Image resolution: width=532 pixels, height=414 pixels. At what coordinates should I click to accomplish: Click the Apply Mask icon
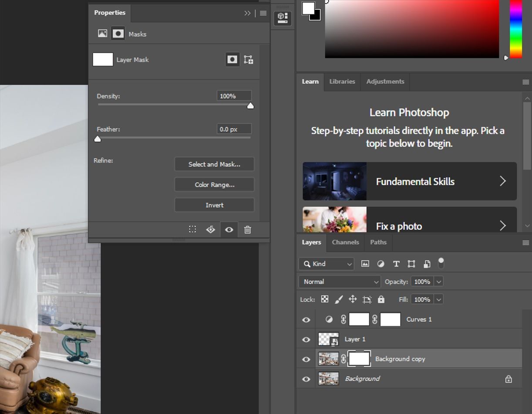pyautogui.click(x=211, y=230)
